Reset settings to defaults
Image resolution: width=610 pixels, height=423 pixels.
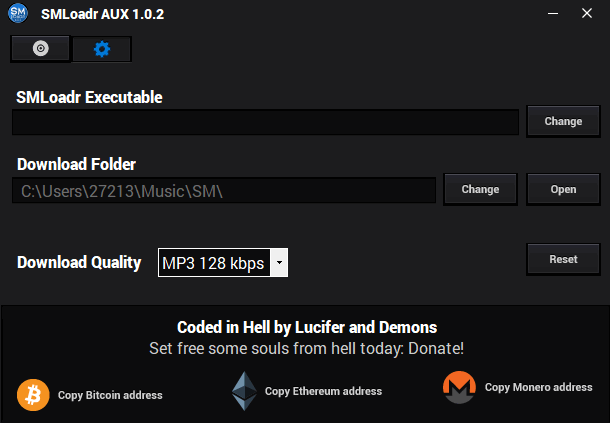[x=563, y=260]
